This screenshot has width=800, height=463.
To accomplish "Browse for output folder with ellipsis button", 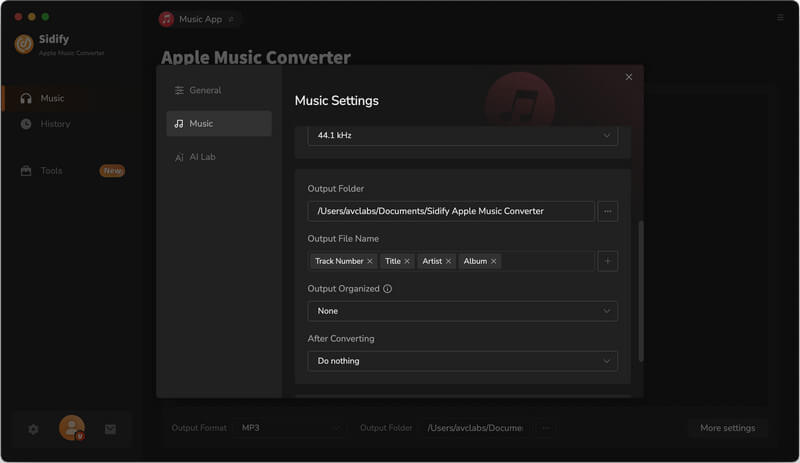I will pyautogui.click(x=608, y=211).
